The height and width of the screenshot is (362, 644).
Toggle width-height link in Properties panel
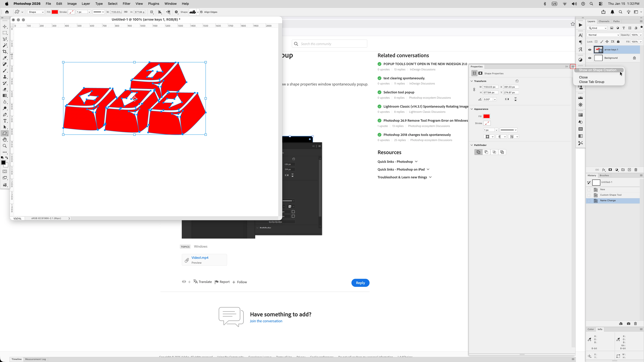point(474,90)
